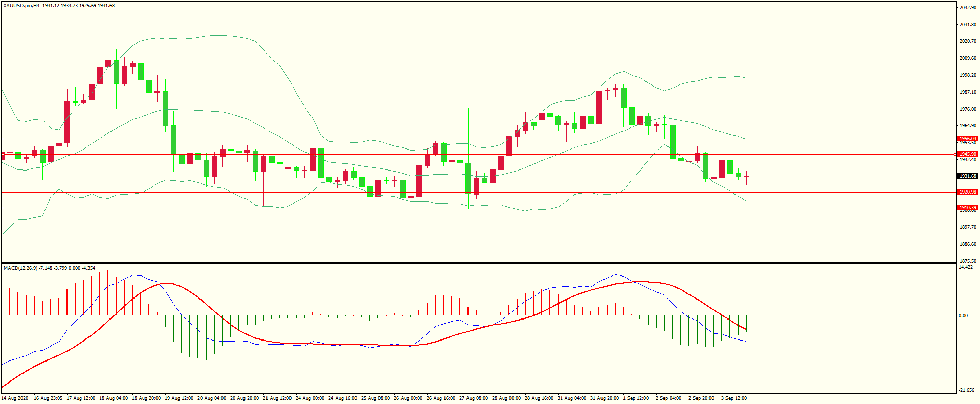The image size is (980, 404).
Task: Click the 3 Sep 12:00 time label
Action: click(734, 398)
